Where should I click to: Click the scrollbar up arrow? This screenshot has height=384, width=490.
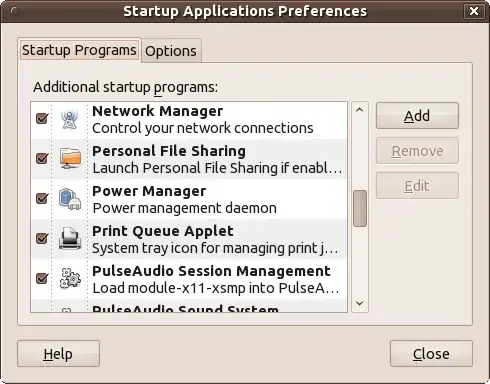pos(360,110)
